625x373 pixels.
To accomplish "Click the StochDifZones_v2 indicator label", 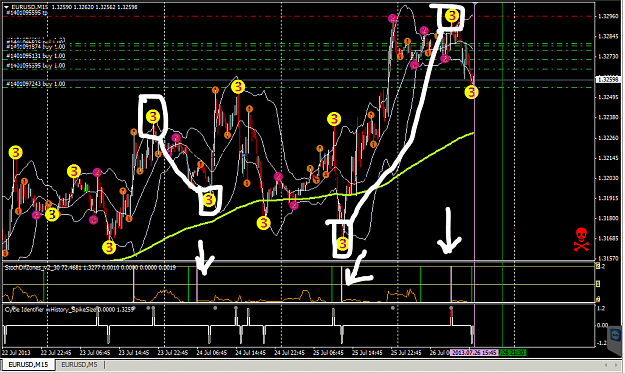I will (x=90, y=267).
